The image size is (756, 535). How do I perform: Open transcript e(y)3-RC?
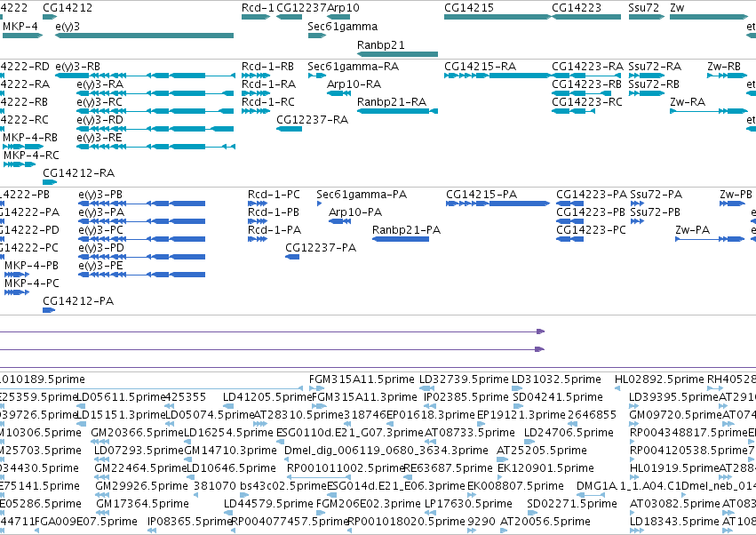pyautogui.click(x=155, y=111)
